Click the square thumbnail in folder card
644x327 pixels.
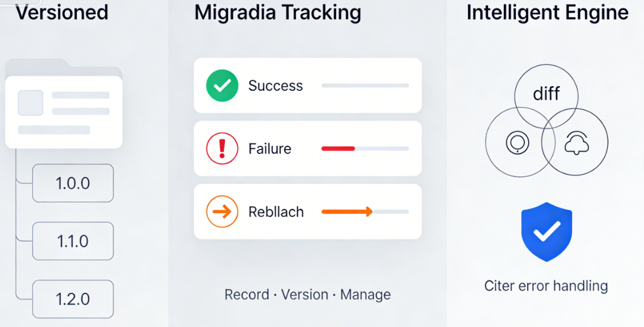point(30,103)
